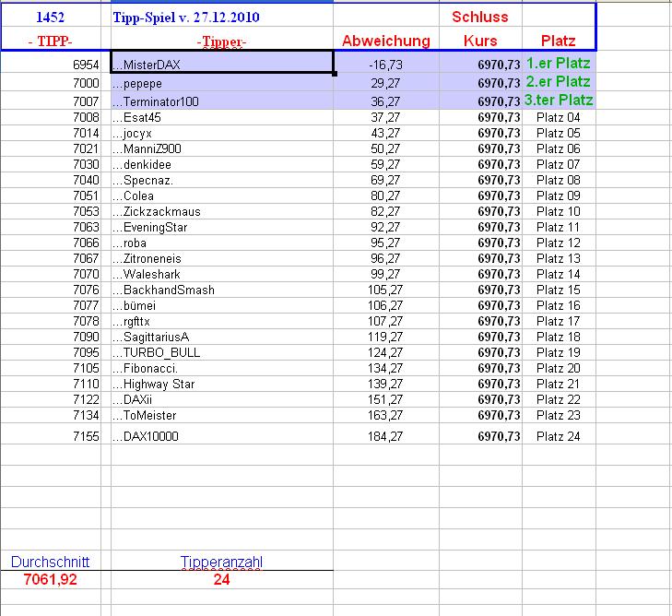Select the tip value 7122
672x616 pixels.
point(51,400)
